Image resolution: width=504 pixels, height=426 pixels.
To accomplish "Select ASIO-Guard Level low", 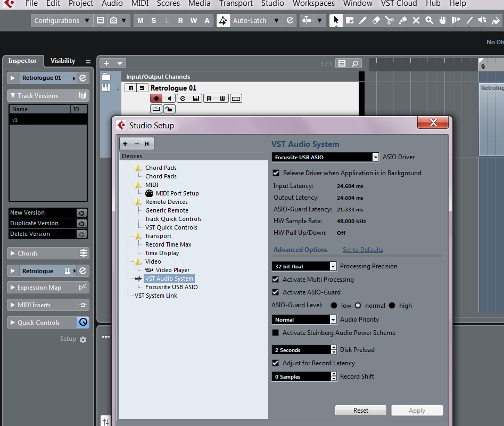I will [334, 306].
